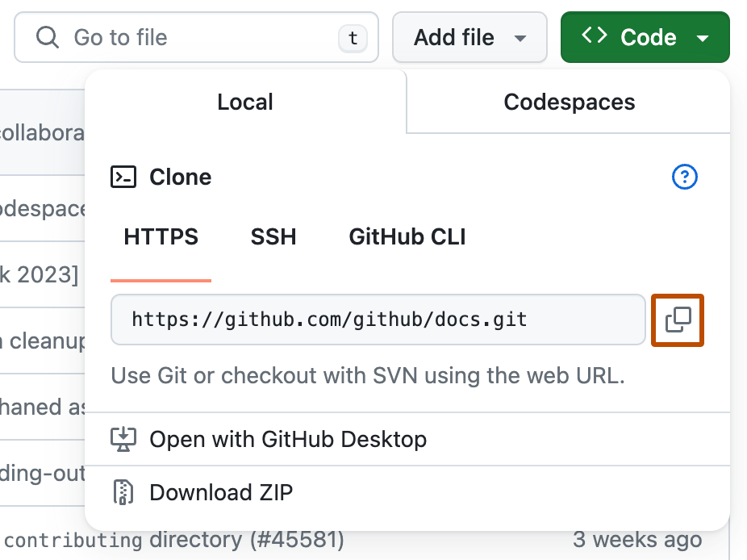The height and width of the screenshot is (560, 747).
Task: Switch to the Codespaces tab
Action: (x=568, y=102)
